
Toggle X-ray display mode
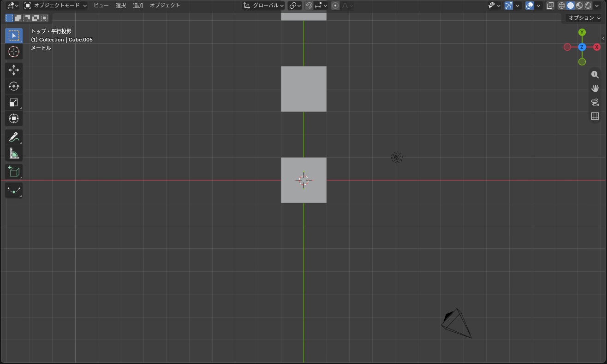click(550, 6)
